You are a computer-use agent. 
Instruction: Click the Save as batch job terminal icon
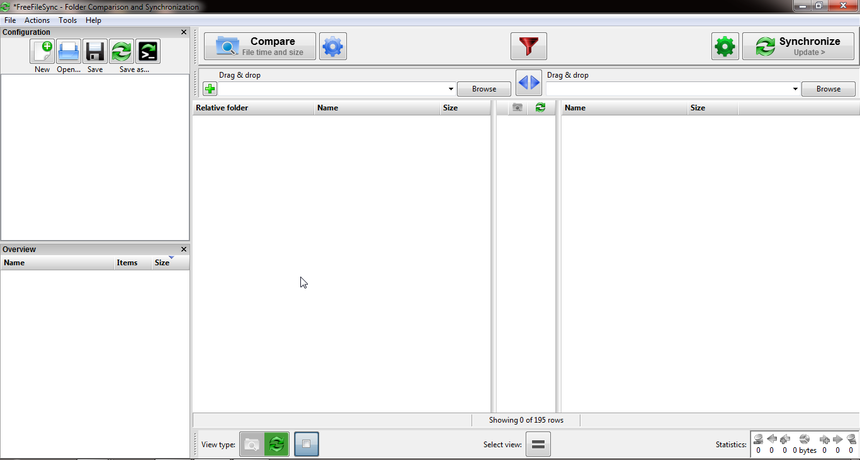click(x=148, y=52)
